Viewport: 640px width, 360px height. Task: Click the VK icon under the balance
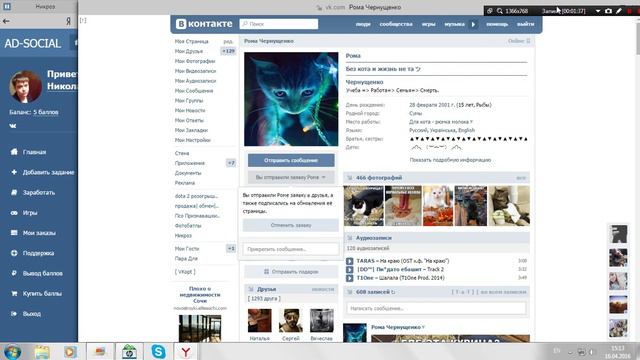coord(13,126)
